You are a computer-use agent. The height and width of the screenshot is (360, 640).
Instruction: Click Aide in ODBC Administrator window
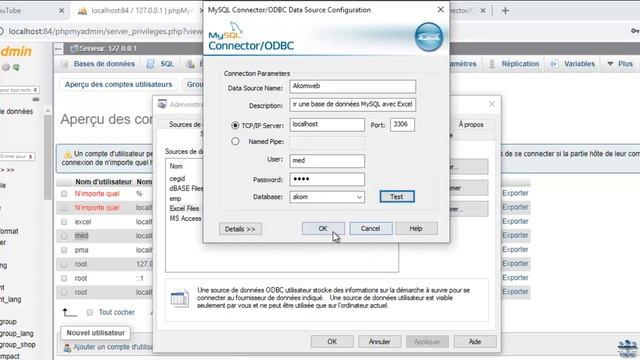click(x=475, y=342)
